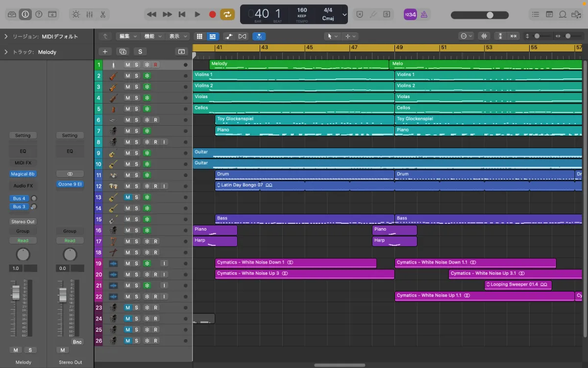This screenshot has height=368, width=588.
Task: Mute the Violins 1 track
Action: pyautogui.click(x=127, y=76)
